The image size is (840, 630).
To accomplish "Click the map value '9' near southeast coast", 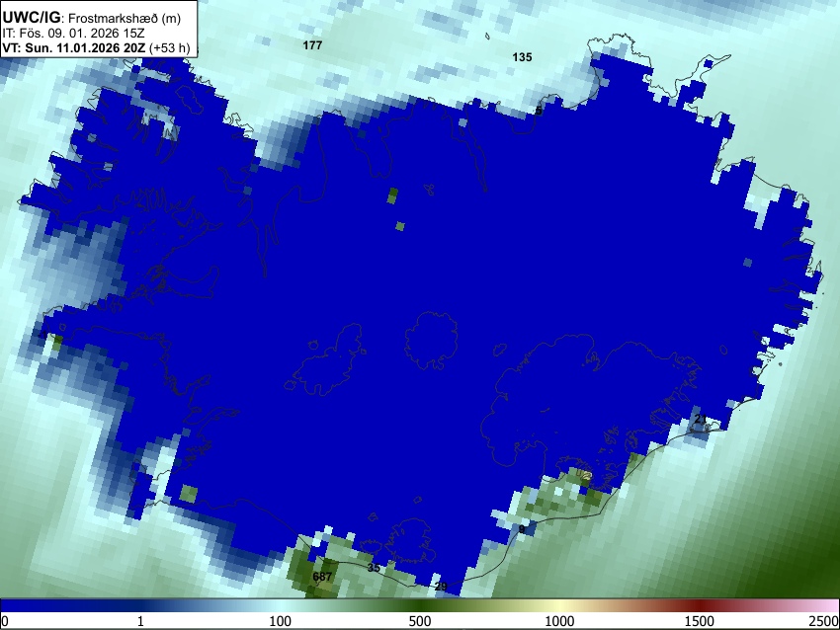I will [x=522, y=529].
